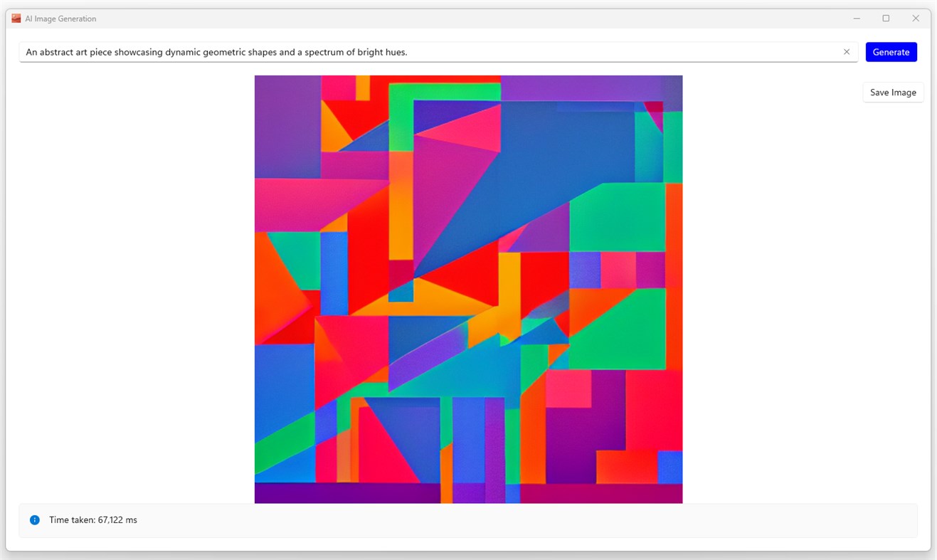
Task: Select the abstract geometric prompt text
Action: click(216, 51)
